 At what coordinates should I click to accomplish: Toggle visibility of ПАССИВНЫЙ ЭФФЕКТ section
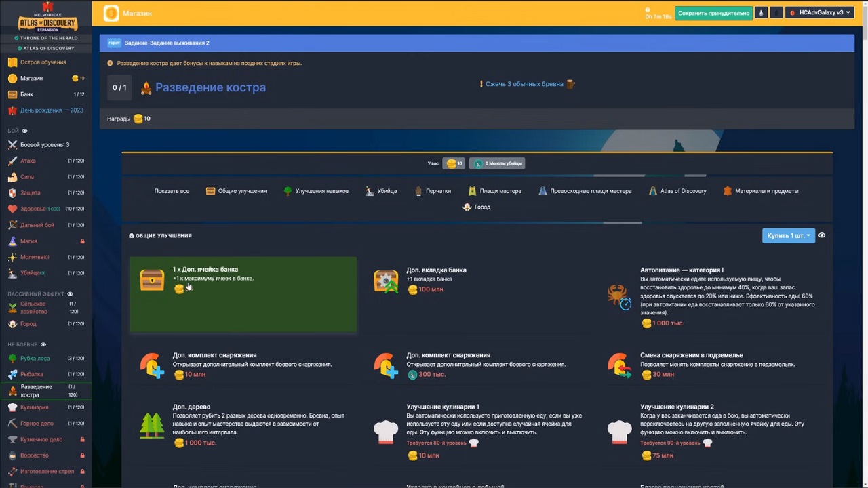tap(70, 294)
